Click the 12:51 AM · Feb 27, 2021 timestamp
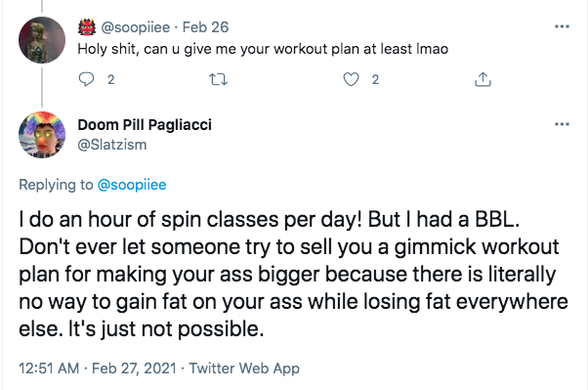 tap(98, 368)
